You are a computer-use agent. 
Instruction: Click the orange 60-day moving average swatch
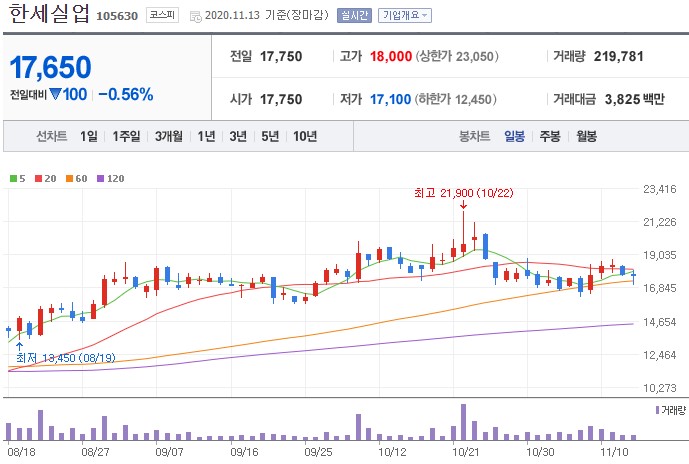[x=69, y=178]
